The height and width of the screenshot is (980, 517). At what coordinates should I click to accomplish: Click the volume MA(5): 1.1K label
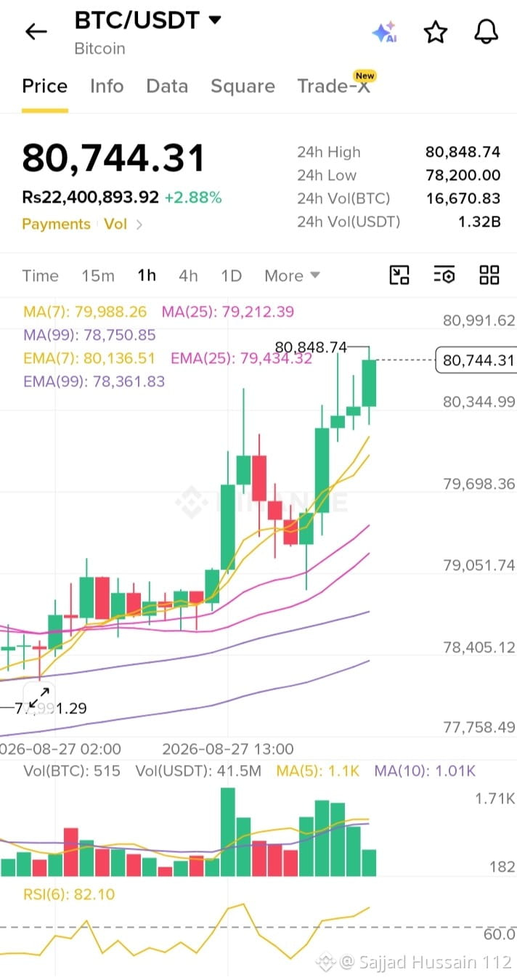click(318, 771)
